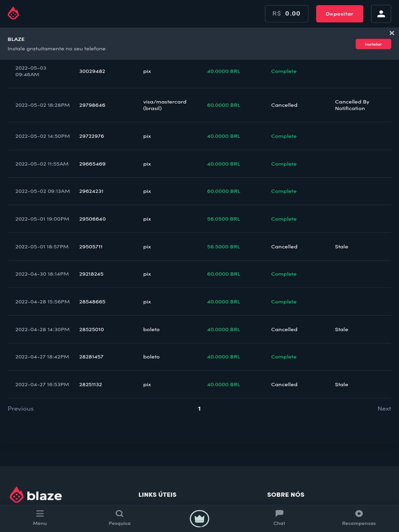Tap the Pesquisa search icon
Screen dimensions: 399x532
tap(119, 514)
